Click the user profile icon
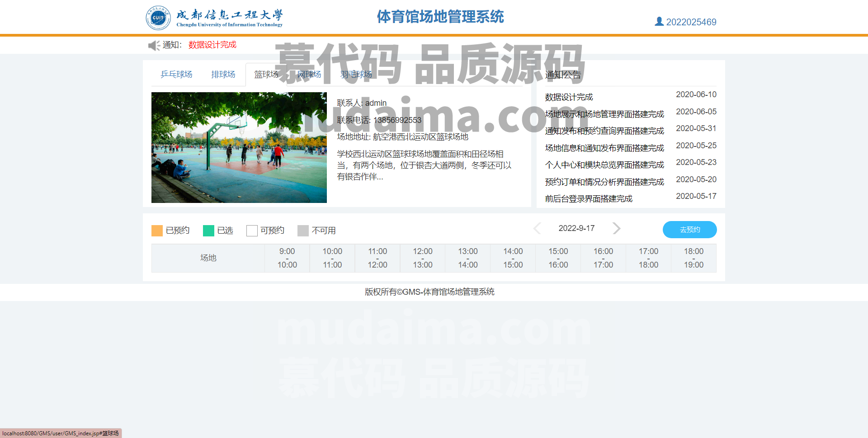Viewport: 868px width, 438px height. pos(659,21)
